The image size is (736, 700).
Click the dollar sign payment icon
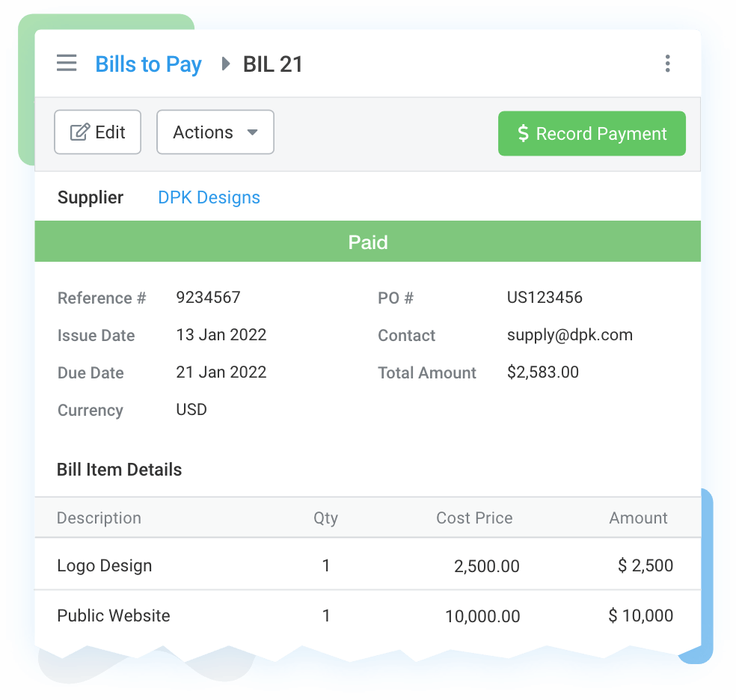tap(524, 134)
